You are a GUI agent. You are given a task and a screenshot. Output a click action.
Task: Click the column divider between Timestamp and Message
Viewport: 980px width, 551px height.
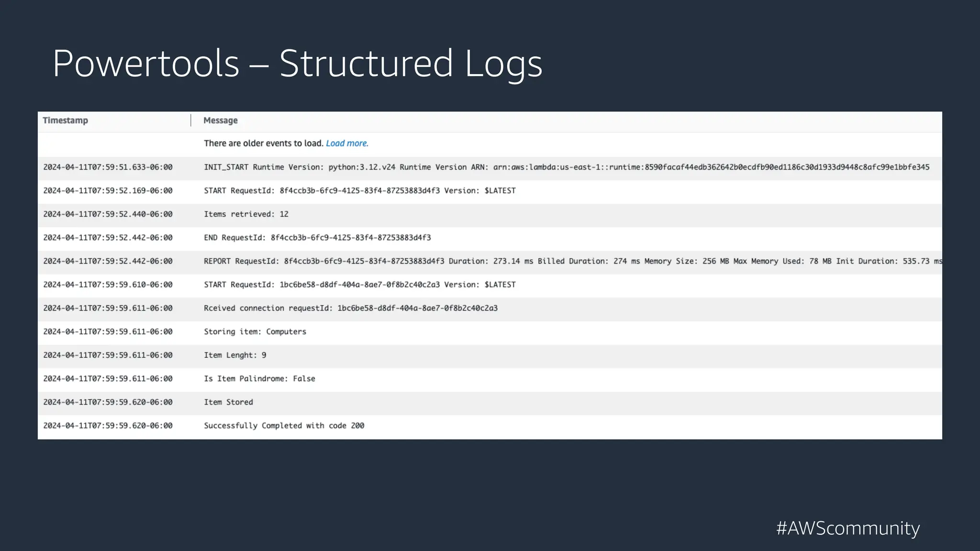coord(191,120)
